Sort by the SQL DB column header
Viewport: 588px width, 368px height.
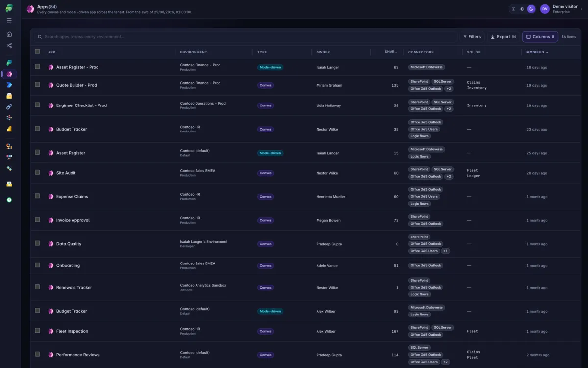[x=474, y=52]
